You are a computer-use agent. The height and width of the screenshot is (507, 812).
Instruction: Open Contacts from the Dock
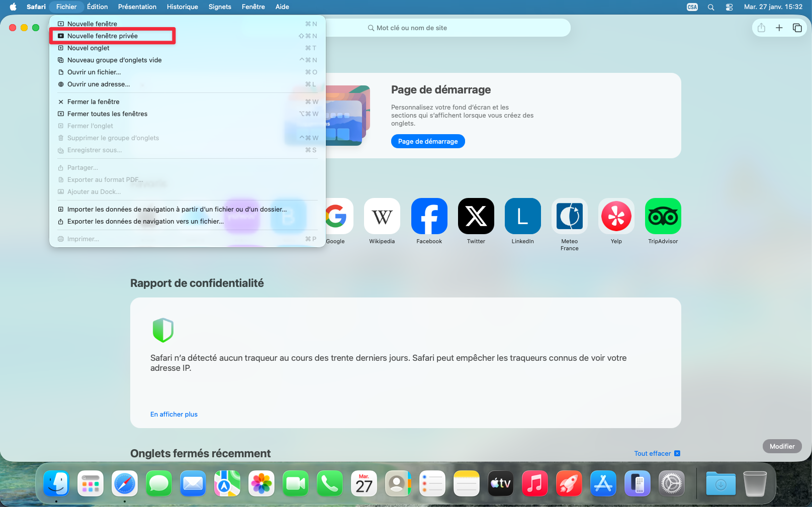click(398, 483)
